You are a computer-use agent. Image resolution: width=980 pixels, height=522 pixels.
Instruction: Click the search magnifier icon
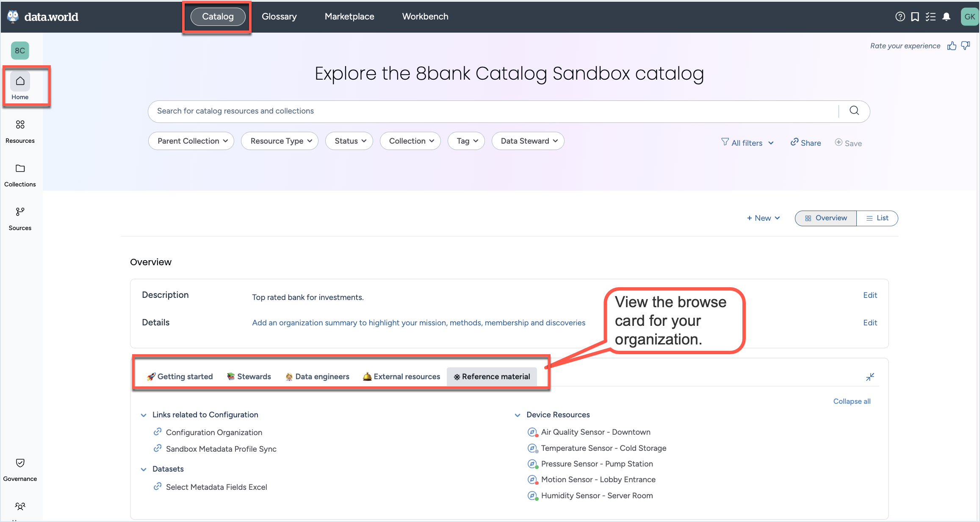pos(854,111)
